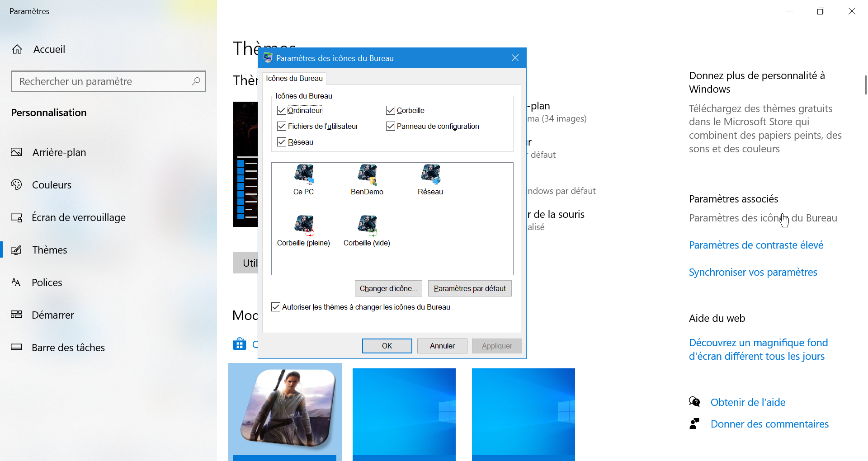Switch to Icônes du Bureau tab
The width and height of the screenshot is (868, 461).
coord(294,78)
